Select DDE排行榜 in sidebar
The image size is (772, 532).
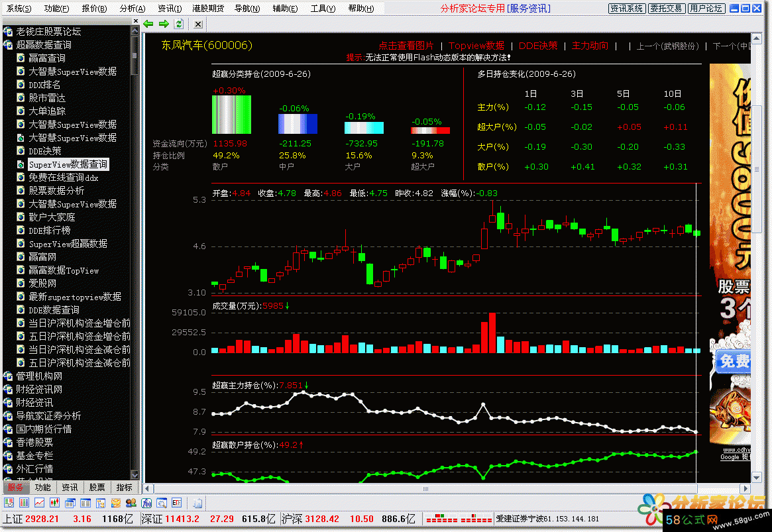(50, 231)
